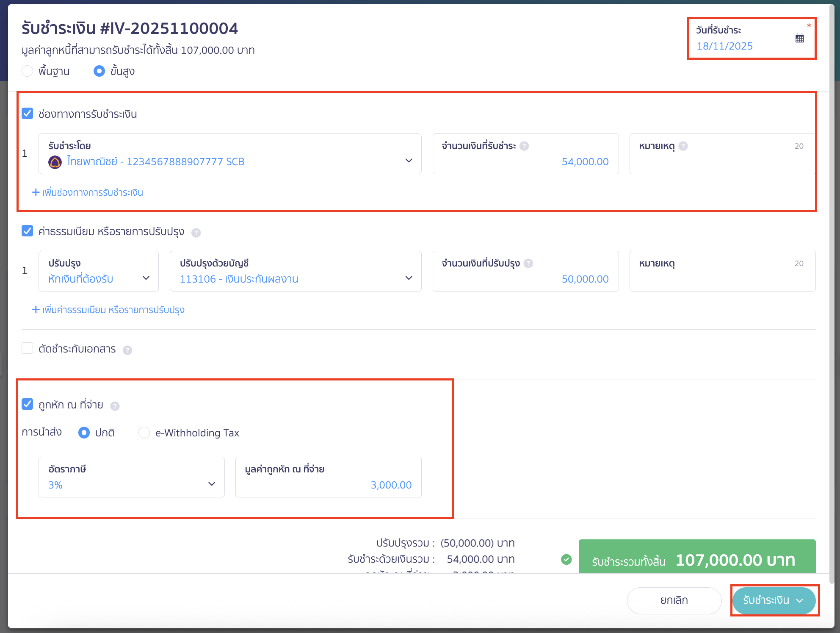This screenshot has width=840, height=633.
Task: Click เพิ่มช่องทางการรับชำระเงิน link
Action: 88,192
